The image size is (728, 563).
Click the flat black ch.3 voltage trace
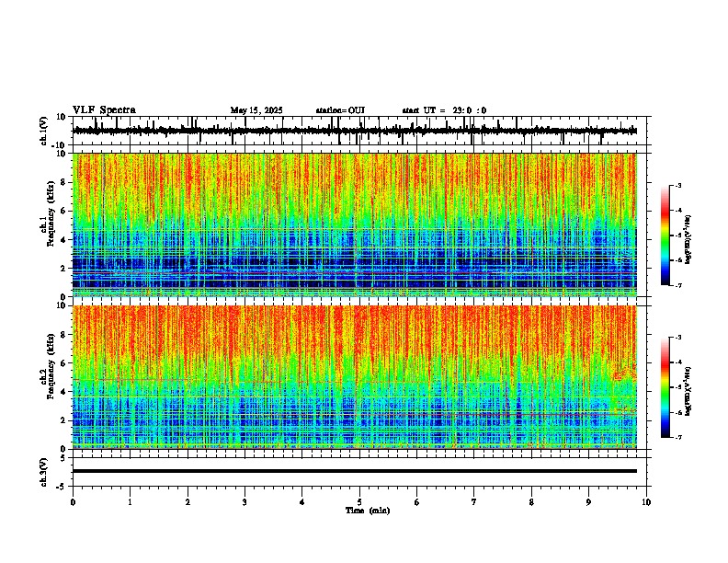354,471
